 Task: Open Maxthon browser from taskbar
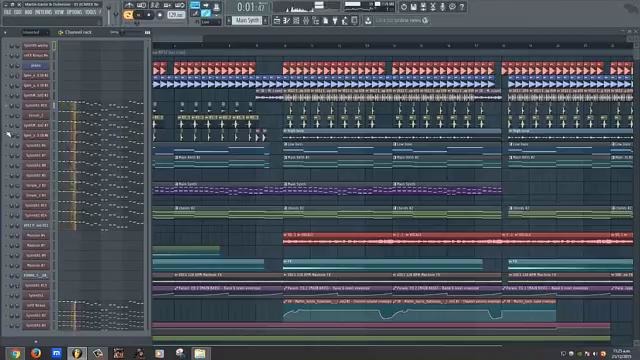point(56,353)
